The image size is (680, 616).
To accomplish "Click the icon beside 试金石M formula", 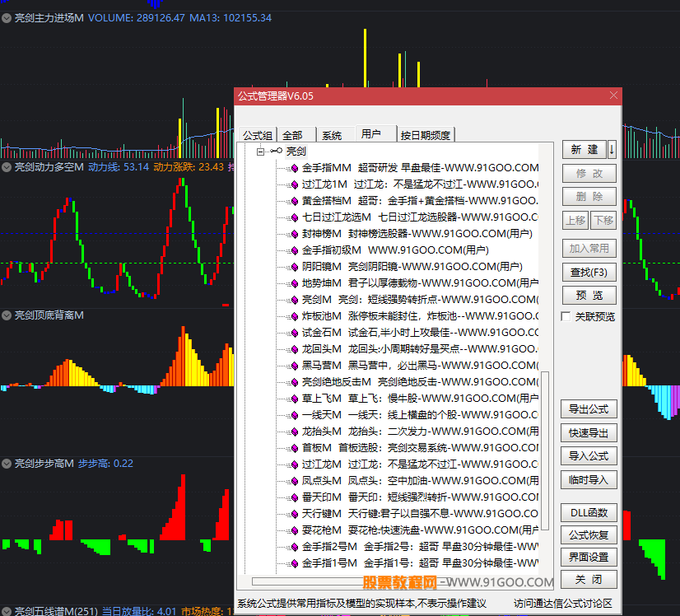I will [293, 333].
